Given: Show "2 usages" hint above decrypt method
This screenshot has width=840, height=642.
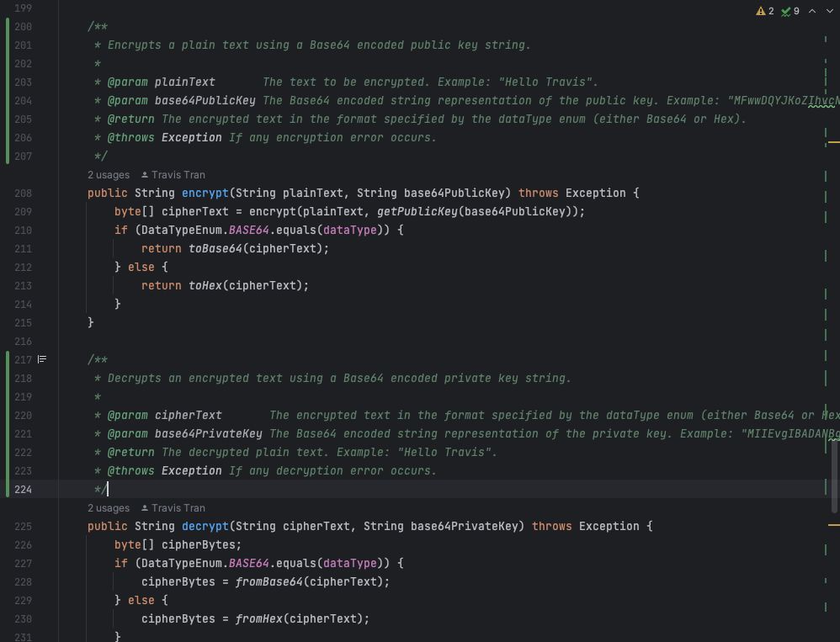Looking at the screenshot, I should pyautogui.click(x=109, y=508).
